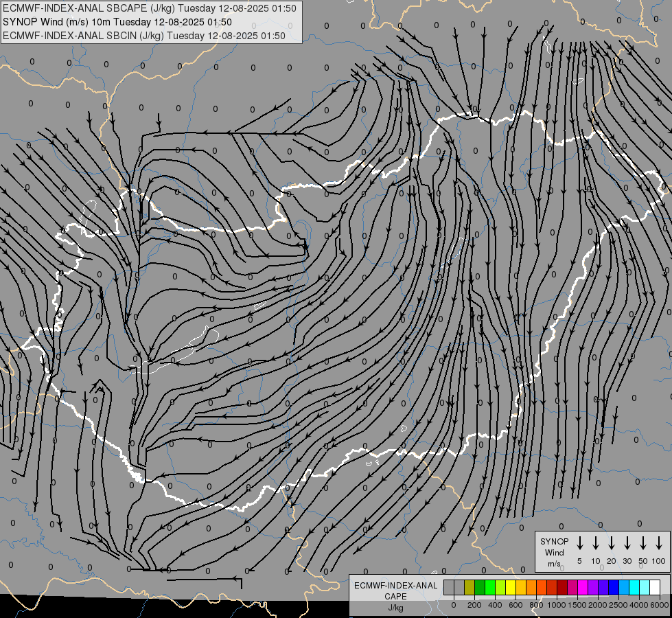Click the wind legend arrow above 50

click(643, 543)
